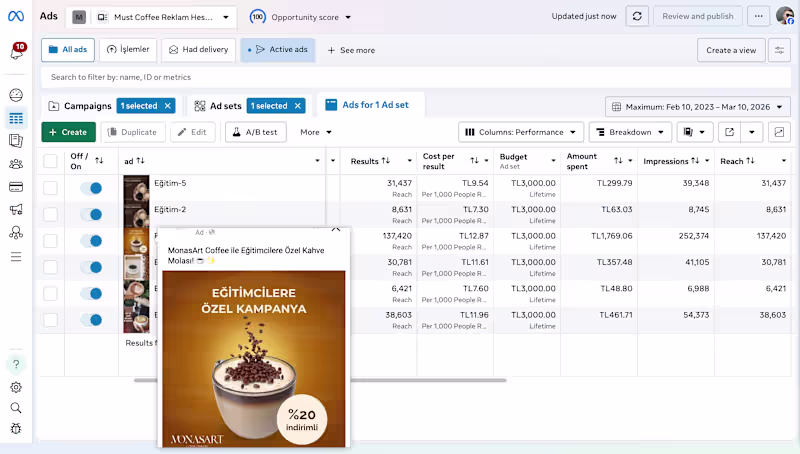The height and width of the screenshot is (454, 800).
Task: Click the search filter input field
Action: point(416,78)
